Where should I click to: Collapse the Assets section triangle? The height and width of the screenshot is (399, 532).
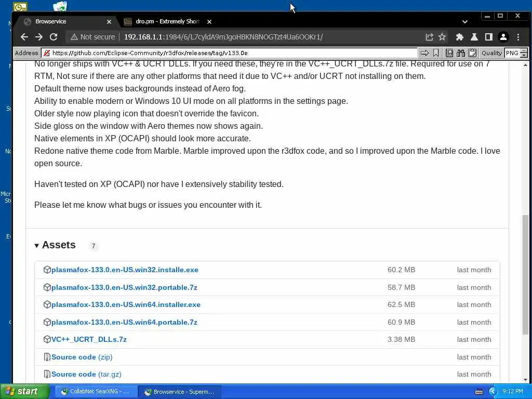point(37,245)
